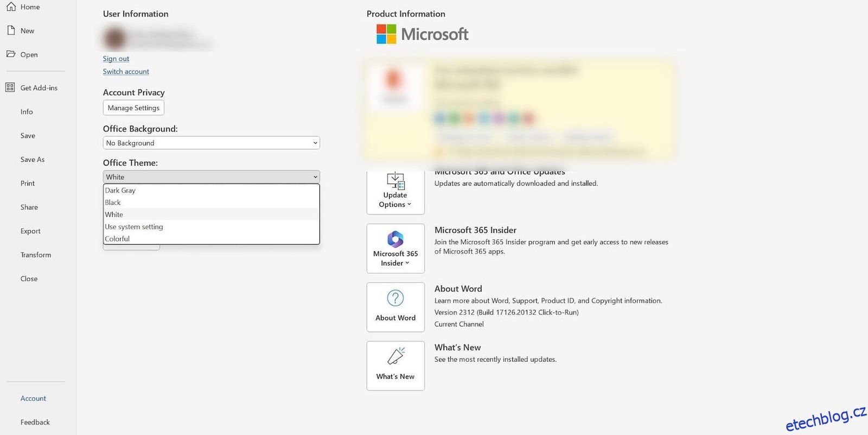
Task: Click the Microsoft logo in Product Information
Action: tap(422, 34)
